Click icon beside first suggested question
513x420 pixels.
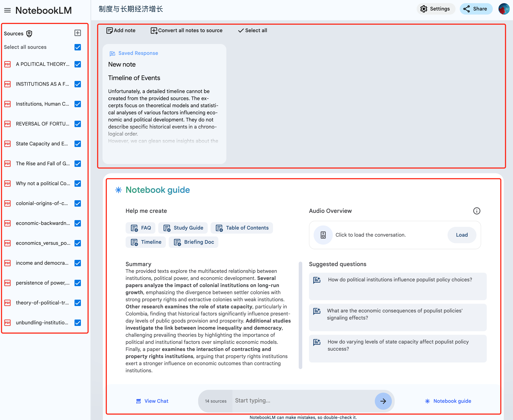coord(317,280)
